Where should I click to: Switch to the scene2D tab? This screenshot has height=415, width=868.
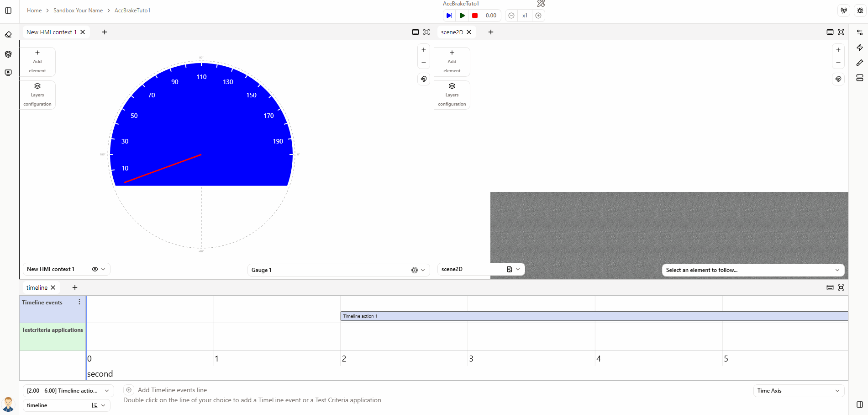(452, 32)
